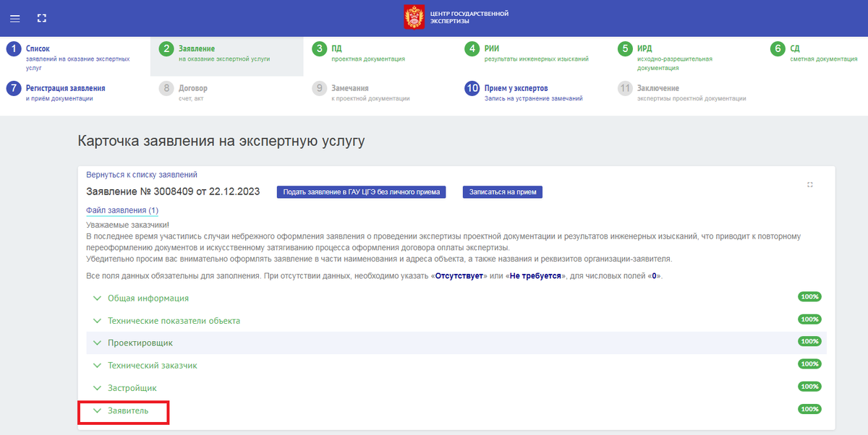Click the fullscreen expand icon in top bar
The width and height of the screenshot is (868, 435).
[41, 19]
